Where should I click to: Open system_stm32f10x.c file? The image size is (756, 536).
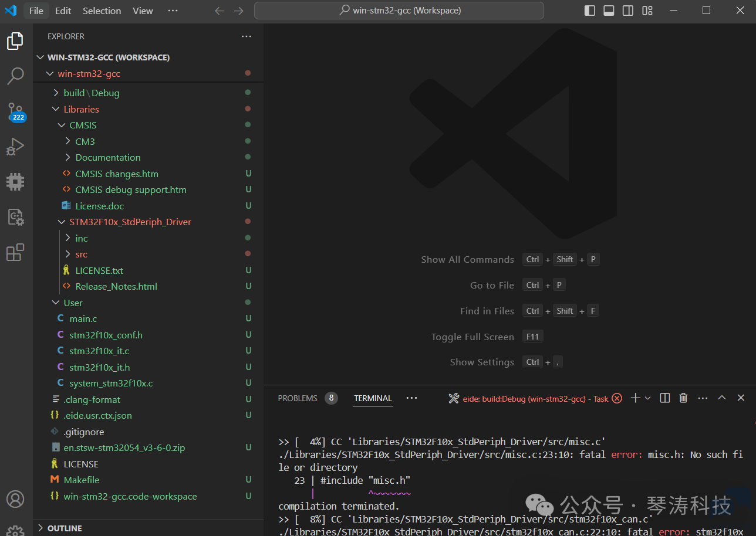pos(148,383)
